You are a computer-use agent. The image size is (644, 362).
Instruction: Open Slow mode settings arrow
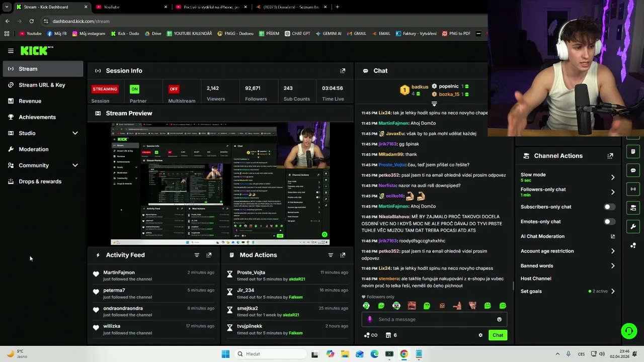tap(613, 177)
